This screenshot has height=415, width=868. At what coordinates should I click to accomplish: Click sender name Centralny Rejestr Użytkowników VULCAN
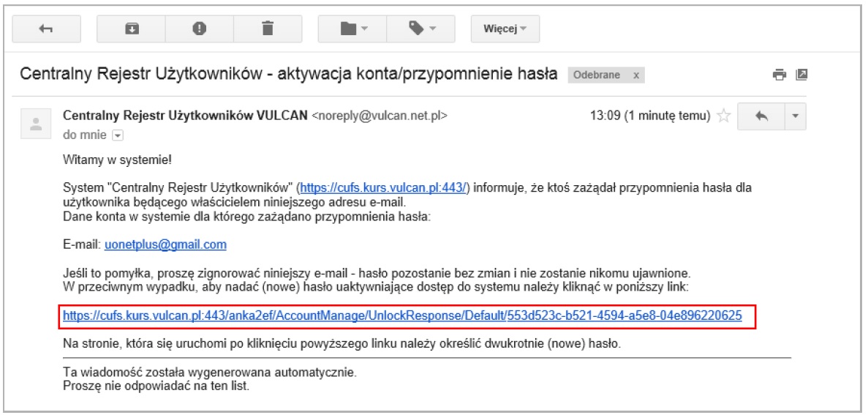185,116
